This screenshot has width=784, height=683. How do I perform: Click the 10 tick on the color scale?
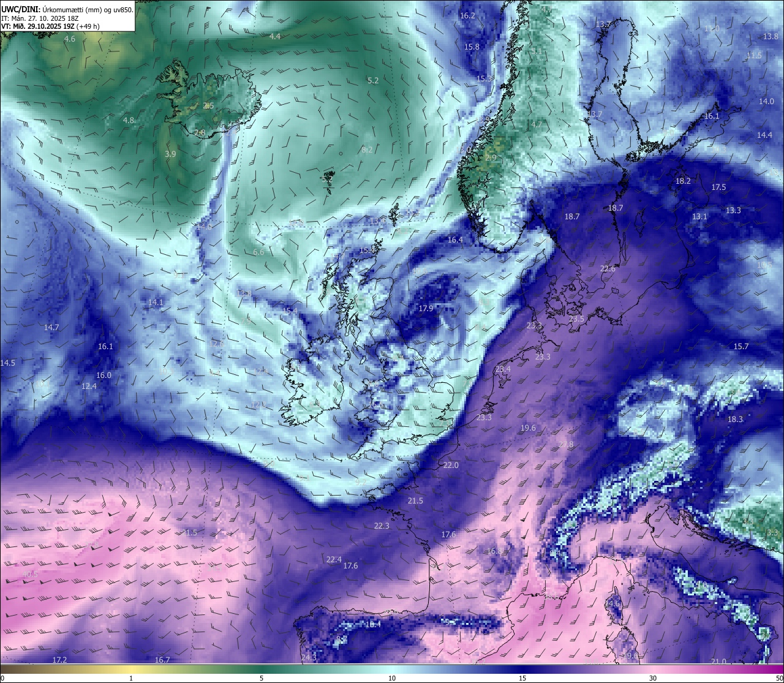tap(392, 678)
